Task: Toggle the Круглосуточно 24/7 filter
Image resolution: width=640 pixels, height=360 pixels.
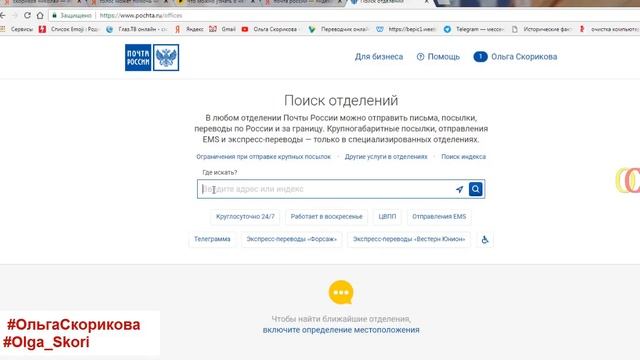Action: (245, 217)
